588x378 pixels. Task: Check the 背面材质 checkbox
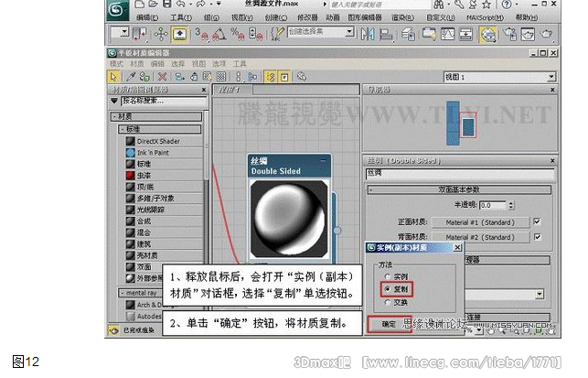click(537, 237)
